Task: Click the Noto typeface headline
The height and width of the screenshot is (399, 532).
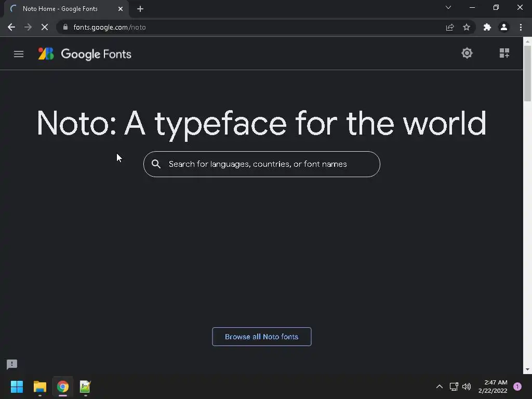Action: 262,124
